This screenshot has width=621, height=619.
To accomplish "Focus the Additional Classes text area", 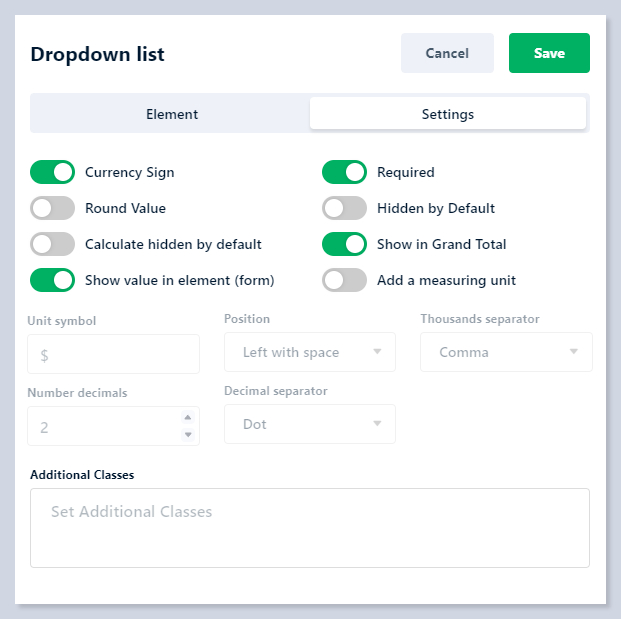I will (x=310, y=528).
